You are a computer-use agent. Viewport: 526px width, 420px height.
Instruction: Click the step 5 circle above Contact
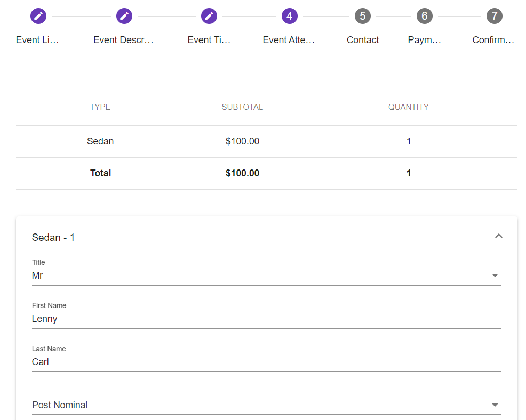[363, 16]
